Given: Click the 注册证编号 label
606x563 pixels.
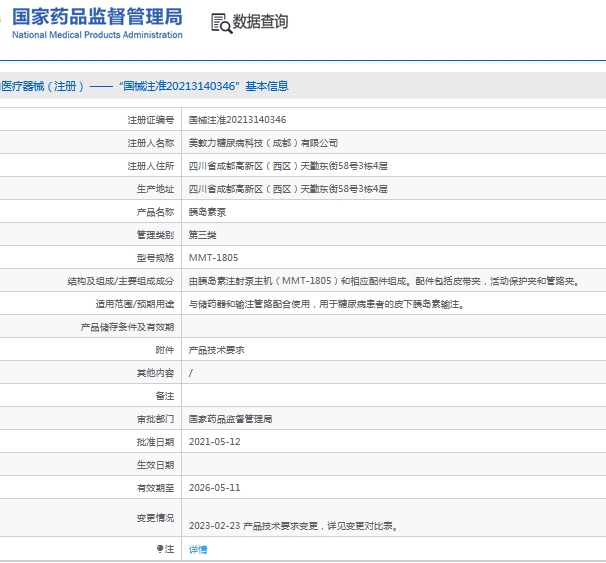Looking at the screenshot, I should click(x=151, y=120).
